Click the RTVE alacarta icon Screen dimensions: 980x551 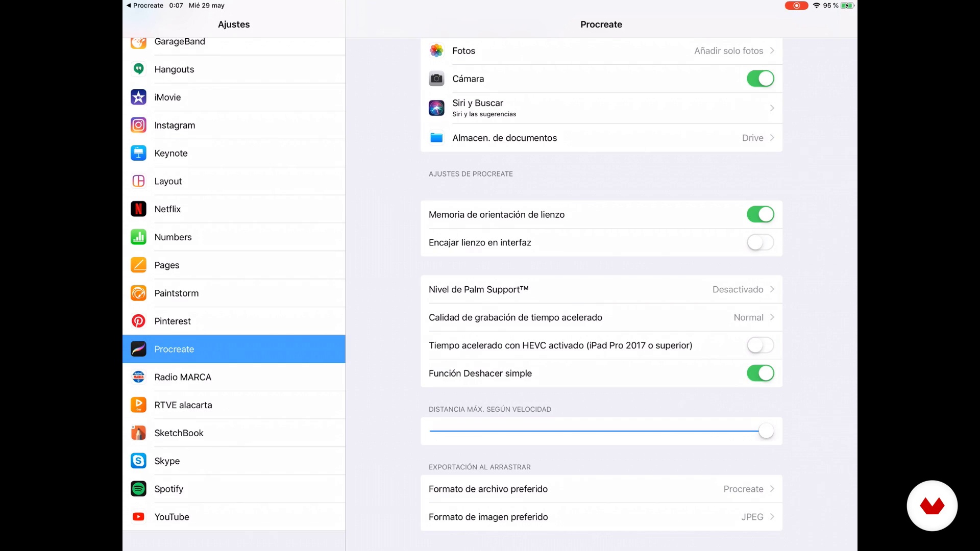pos(138,405)
